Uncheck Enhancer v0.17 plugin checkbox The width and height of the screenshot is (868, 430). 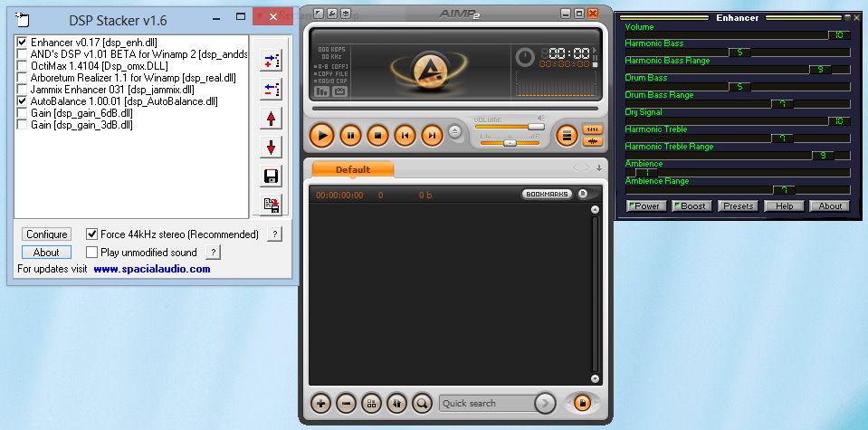coord(22,42)
